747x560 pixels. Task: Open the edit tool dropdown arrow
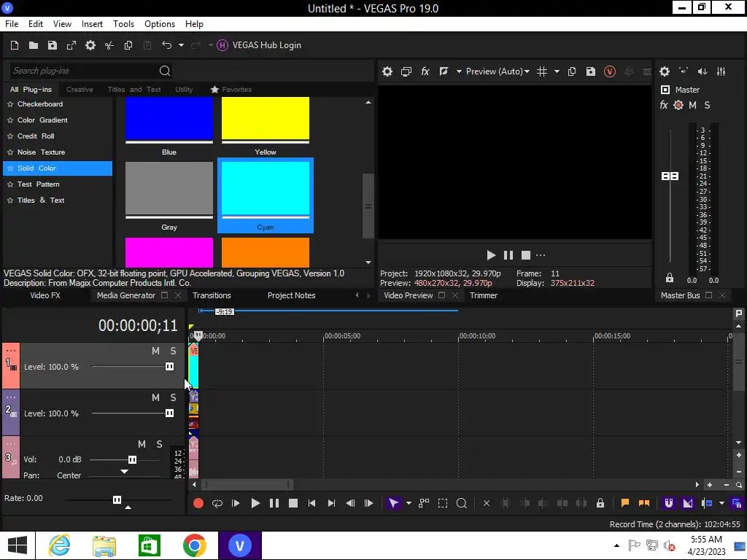pyautogui.click(x=409, y=503)
